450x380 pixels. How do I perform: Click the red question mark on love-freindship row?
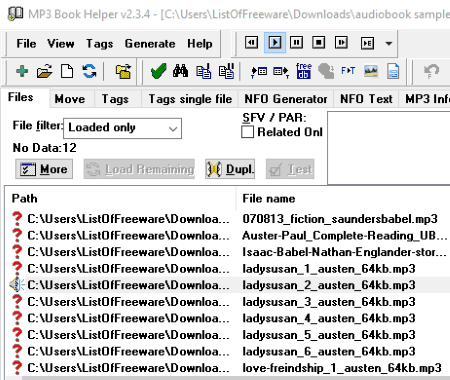coord(17,368)
